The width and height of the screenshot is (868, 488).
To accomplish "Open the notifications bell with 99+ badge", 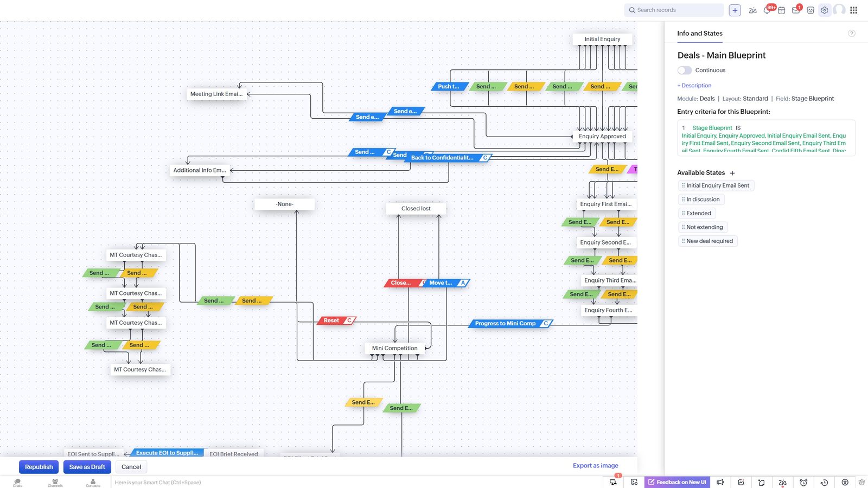I will (x=767, y=10).
